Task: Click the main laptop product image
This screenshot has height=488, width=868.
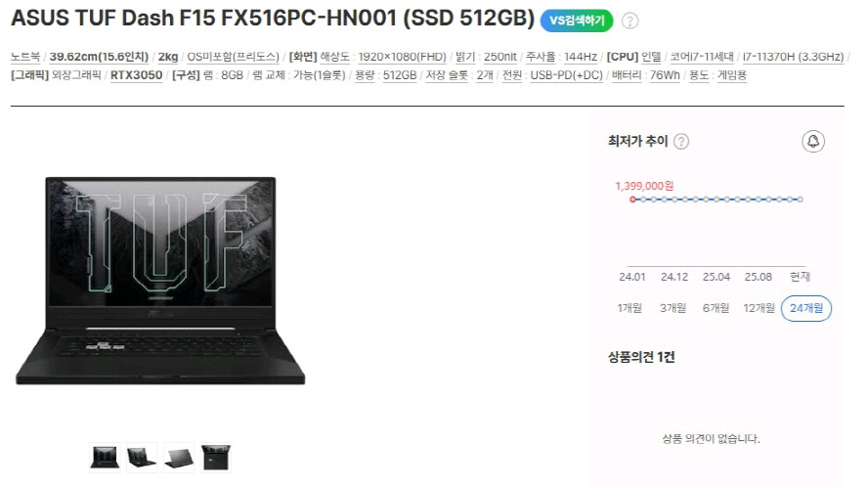Action: coord(160,281)
